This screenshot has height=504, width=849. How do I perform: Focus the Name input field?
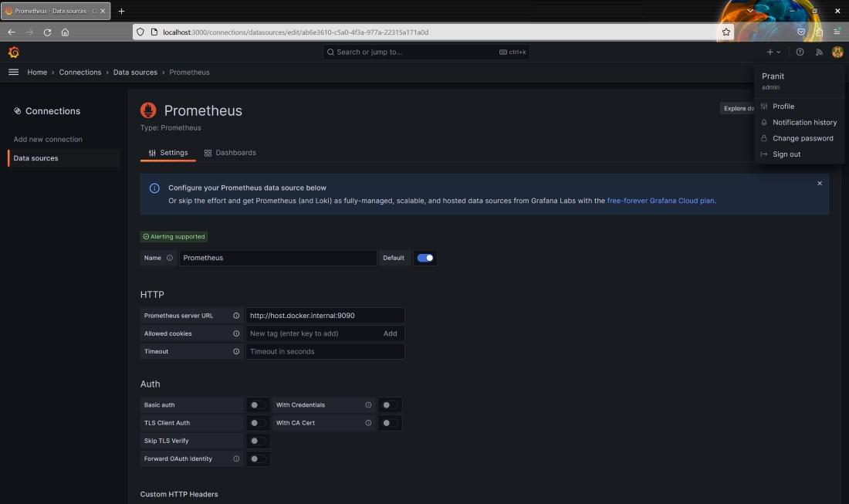click(x=278, y=258)
